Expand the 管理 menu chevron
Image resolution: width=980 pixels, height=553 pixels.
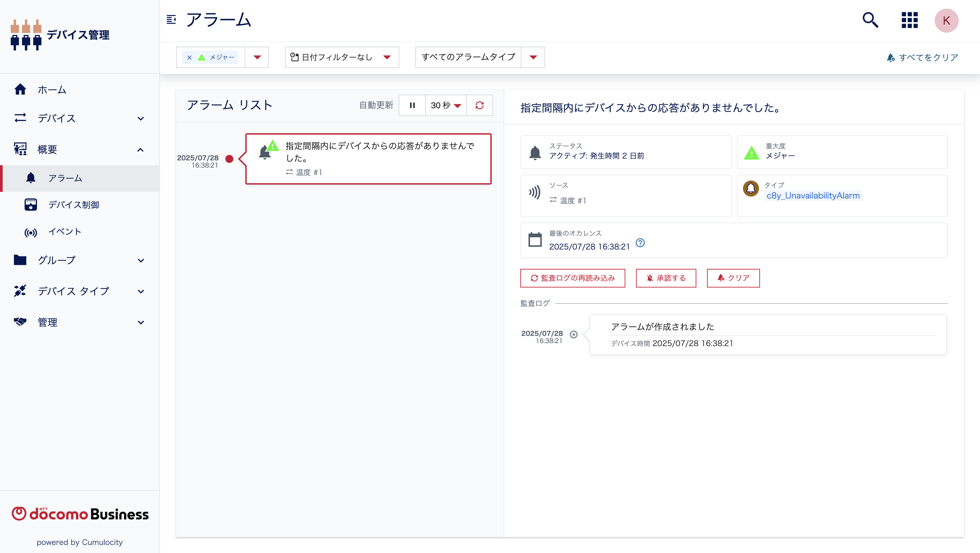141,322
